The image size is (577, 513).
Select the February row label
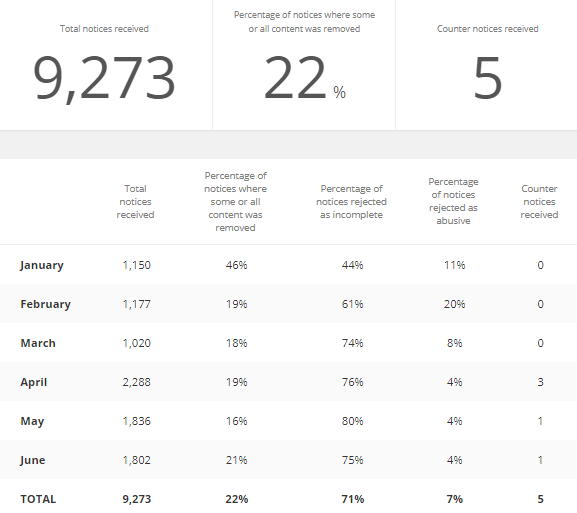45,304
